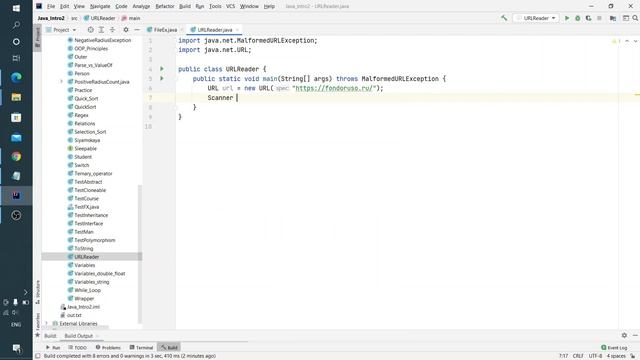Select the Build tab in Build tool window

[50, 336]
